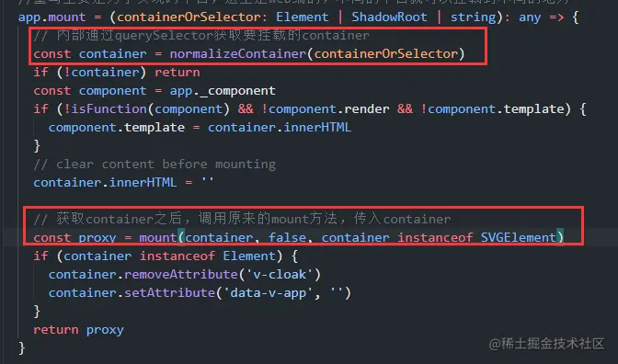Screen dimensions: 618x364
Task: Click component.template assignment line
Action: [200, 127]
